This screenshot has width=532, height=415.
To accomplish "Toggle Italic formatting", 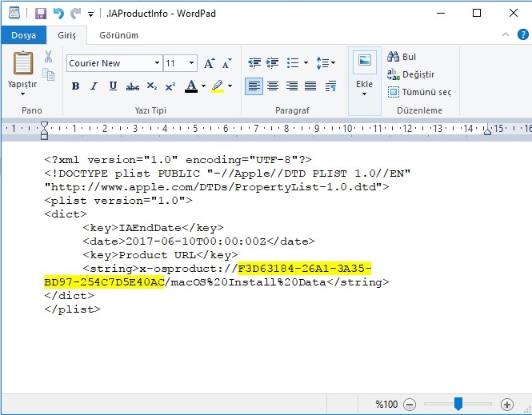I will (x=94, y=86).
